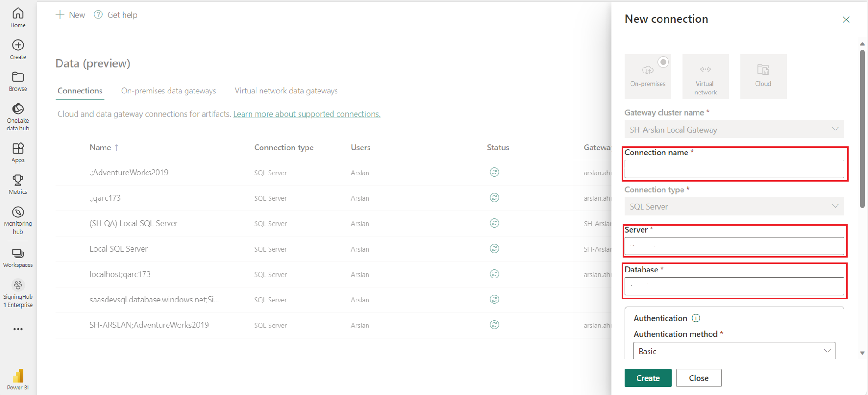Image resolution: width=868 pixels, height=395 pixels.
Task: Click the Users column header
Action: tap(361, 148)
